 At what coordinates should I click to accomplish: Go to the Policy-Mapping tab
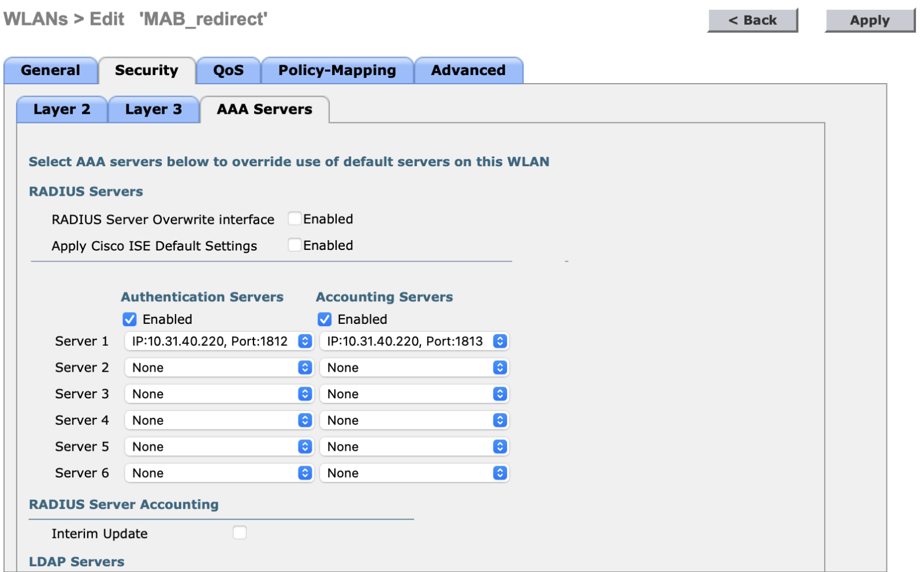(337, 70)
